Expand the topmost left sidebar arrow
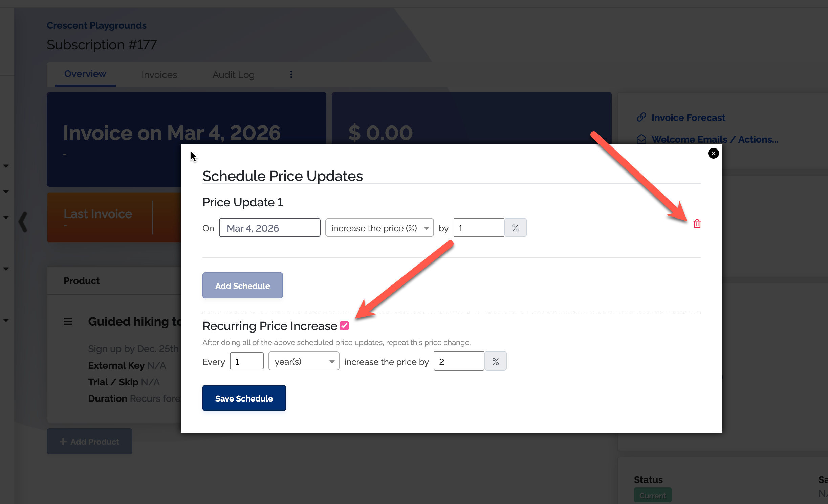This screenshot has width=828, height=504. click(6, 166)
